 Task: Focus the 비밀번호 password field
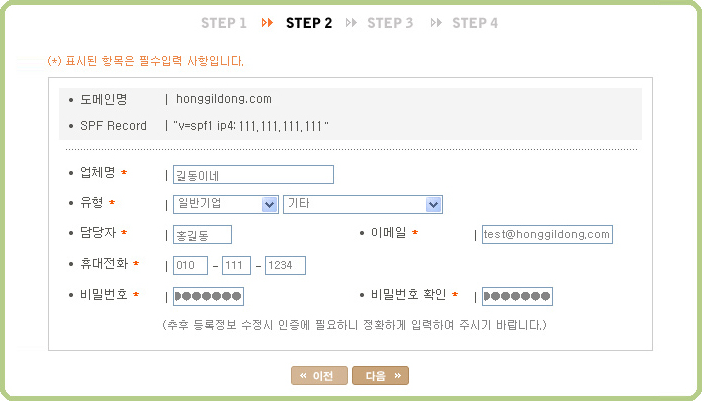pos(208,296)
